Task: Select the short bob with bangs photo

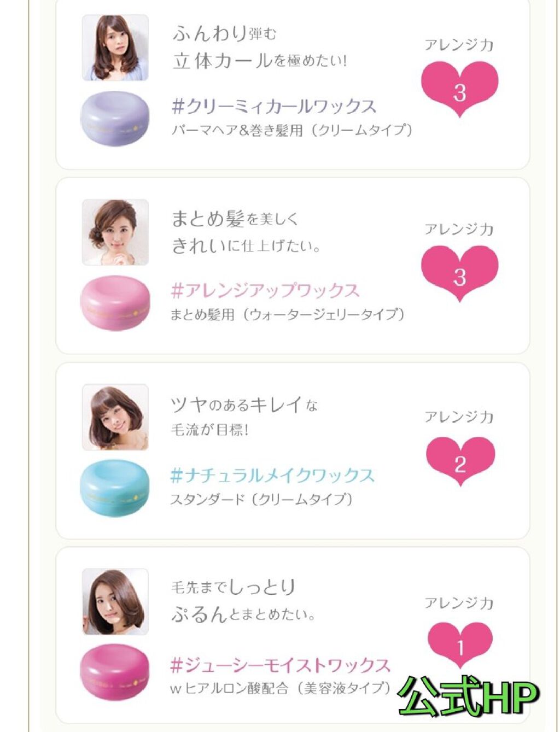Action: (115, 417)
